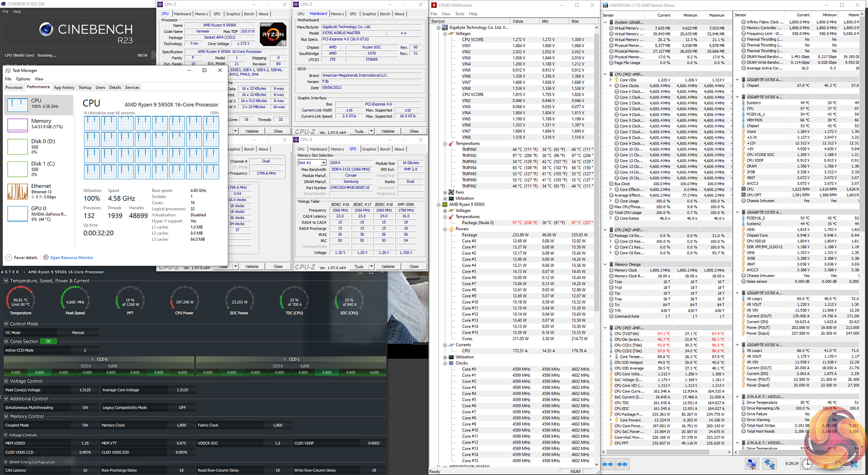Toggle the Cores Section OC switch
This screenshot has width=868, height=475.
pos(48,342)
